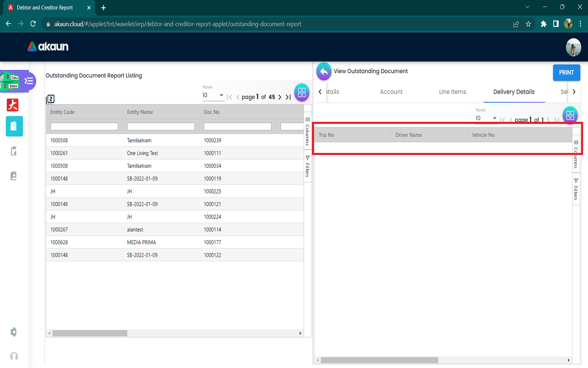This screenshot has height=368, width=588.
Task: Open Rows dropdown in Delivery Details panel
Action: 486,119
